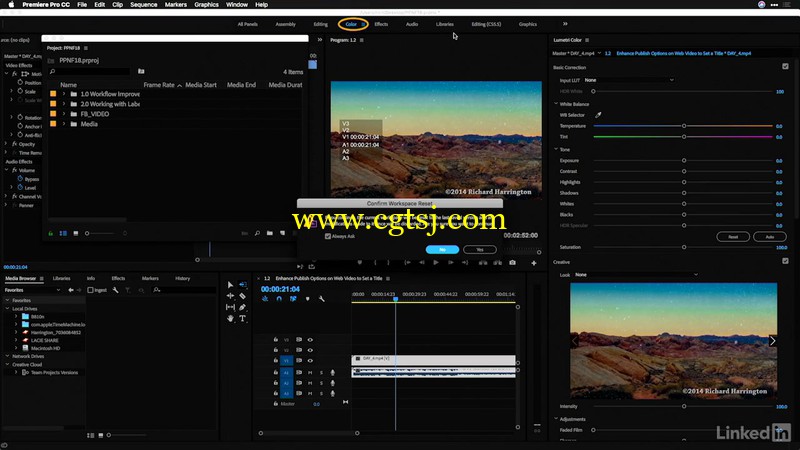Expand the FB_VIDEO bin
The width and height of the screenshot is (800, 450).
64,114
